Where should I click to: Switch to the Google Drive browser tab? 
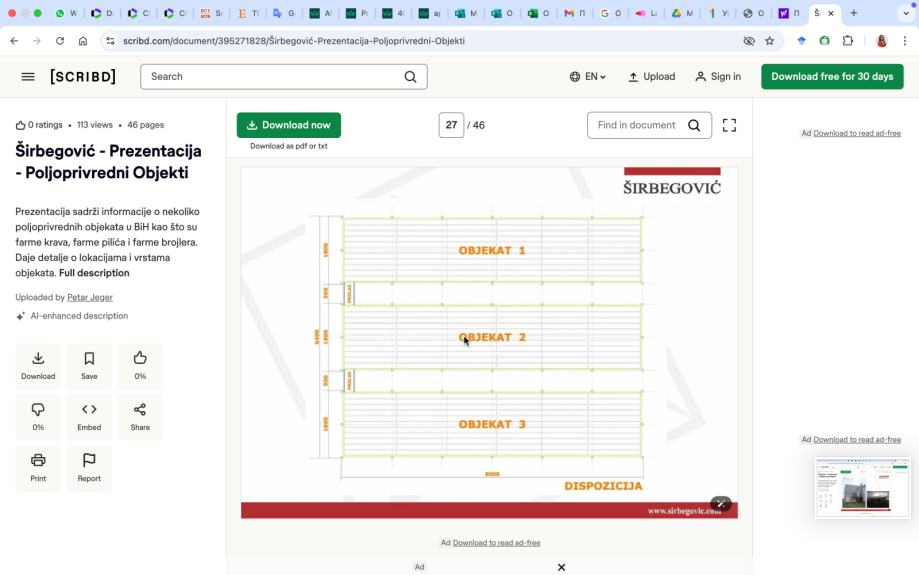pyautogui.click(x=682, y=13)
